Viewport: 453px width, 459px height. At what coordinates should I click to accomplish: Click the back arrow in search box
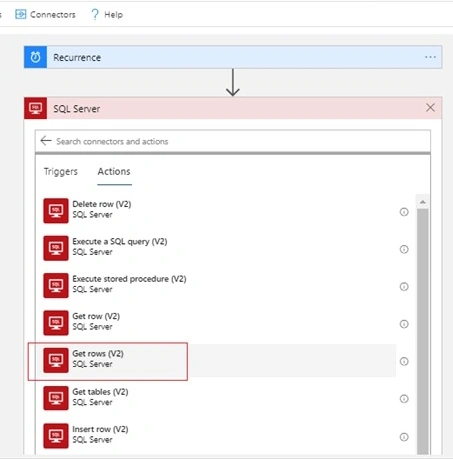46,141
